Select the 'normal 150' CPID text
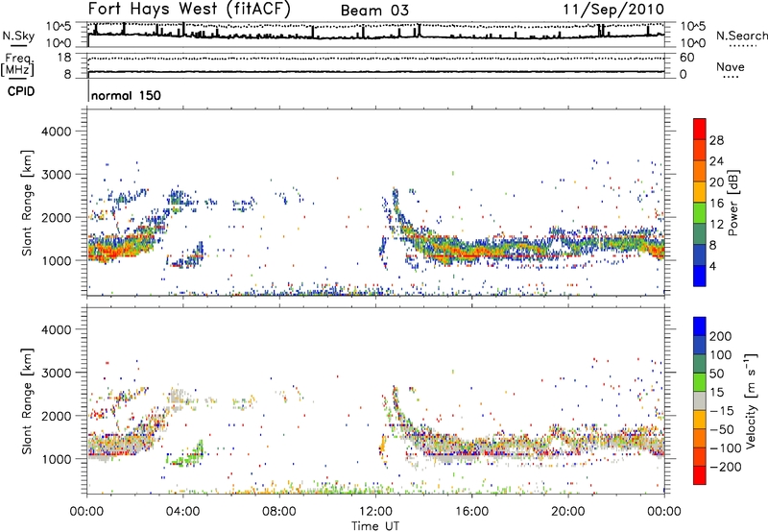Image resolution: width=768 pixels, height=532 pixels. (126, 95)
